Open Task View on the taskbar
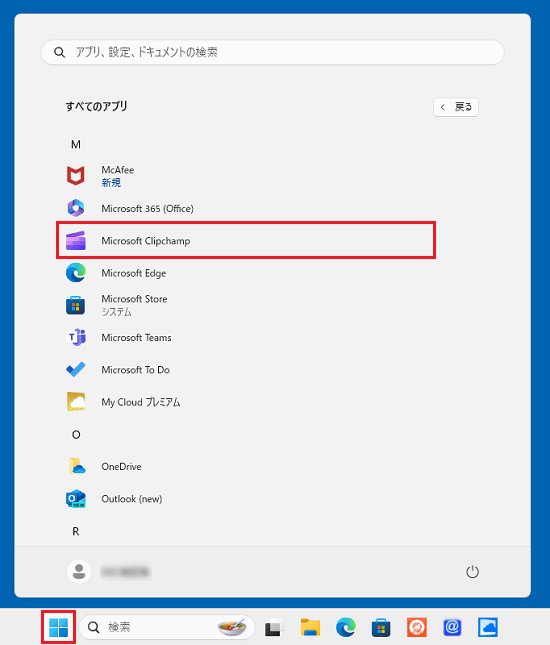 275,627
